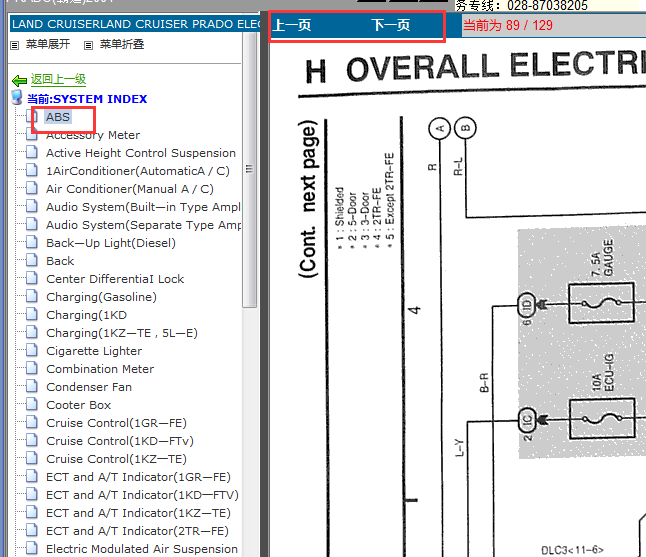Screen dimensions: 646x557
Task: Click the page icon beside Back-Up Light(Diesel)
Action: tap(32, 242)
